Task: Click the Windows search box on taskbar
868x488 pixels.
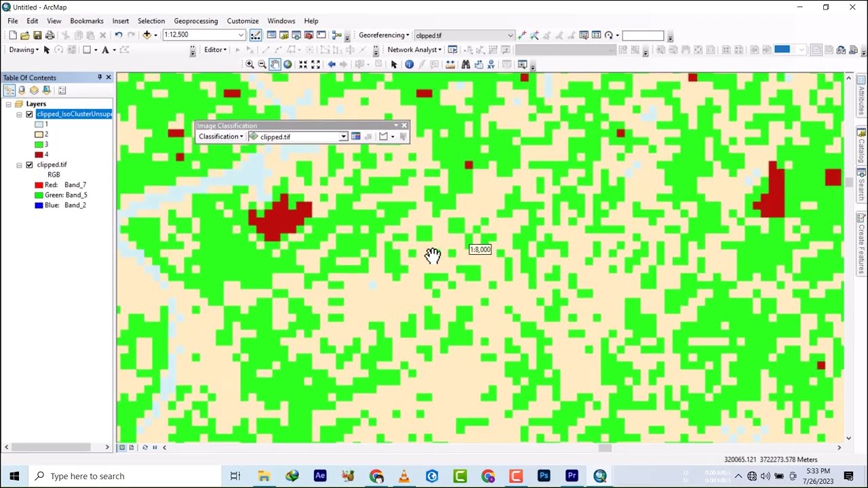Action: pyautogui.click(x=124, y=476)
